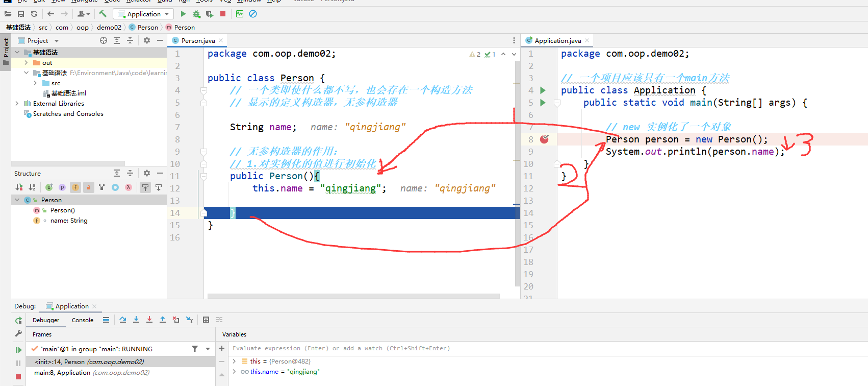The height and width of the screenshot is (386, 868).
Task: Toggle Show Anonymous Classes in Structure panel
Action: (x=115, y=187)
